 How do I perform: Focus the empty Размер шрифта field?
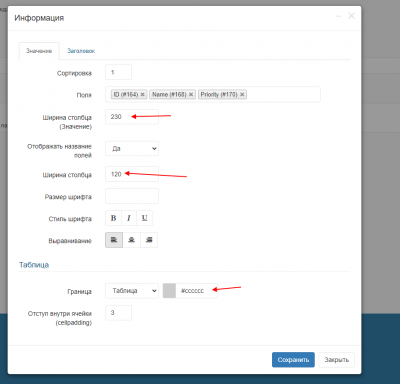[132, 196]
